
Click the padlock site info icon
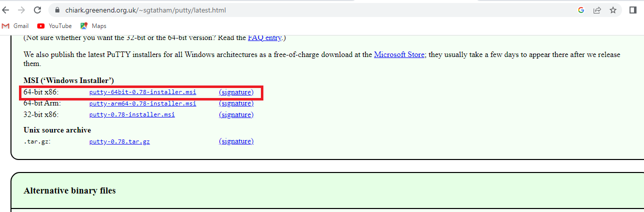pos(57,10)
